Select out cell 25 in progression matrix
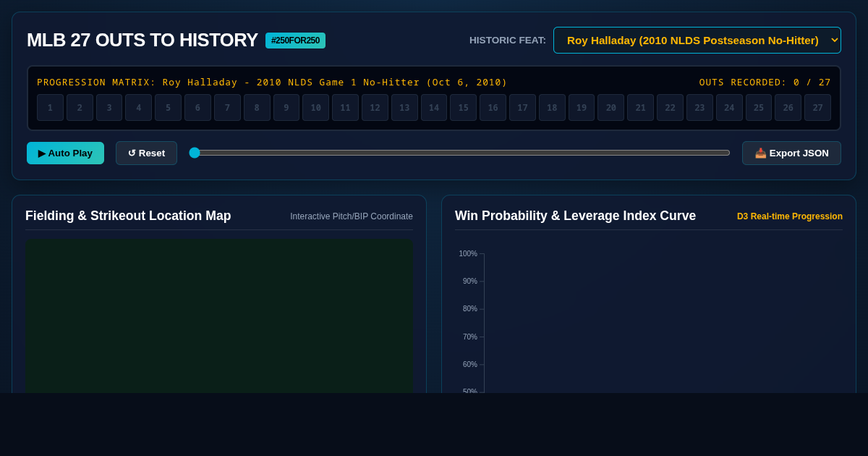Image resolution: width=868 pixels, height=456 pixels. (x=759, y=108)
